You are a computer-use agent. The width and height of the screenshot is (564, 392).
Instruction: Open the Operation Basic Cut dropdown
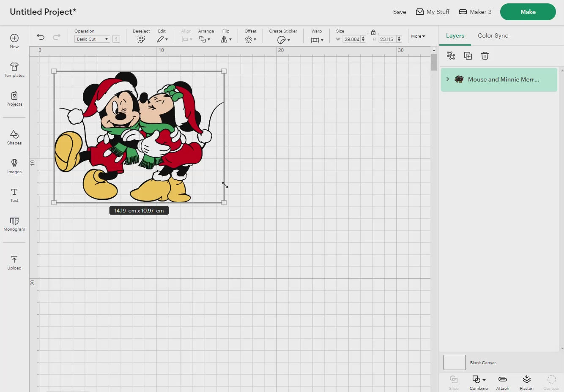click(x=92, y=39)
